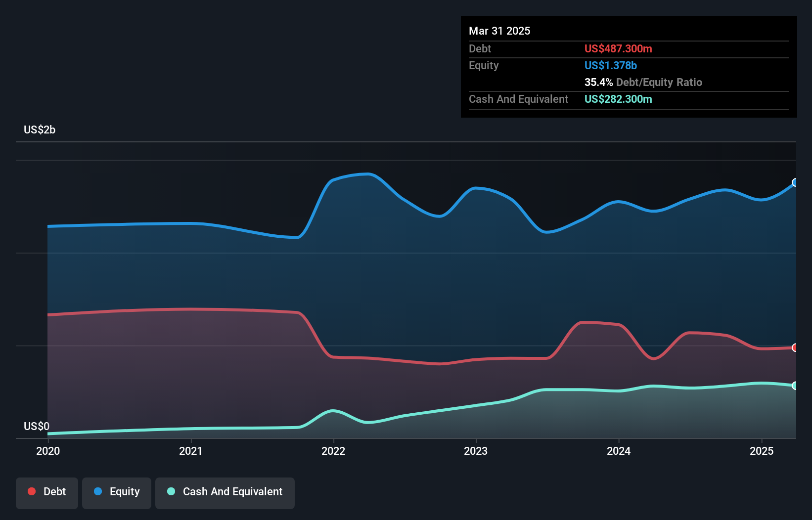The width and height of the screenshot is (812, 520).
Task: Click the Mar 31 2025 tooltip date
Action: coord(499,31)
